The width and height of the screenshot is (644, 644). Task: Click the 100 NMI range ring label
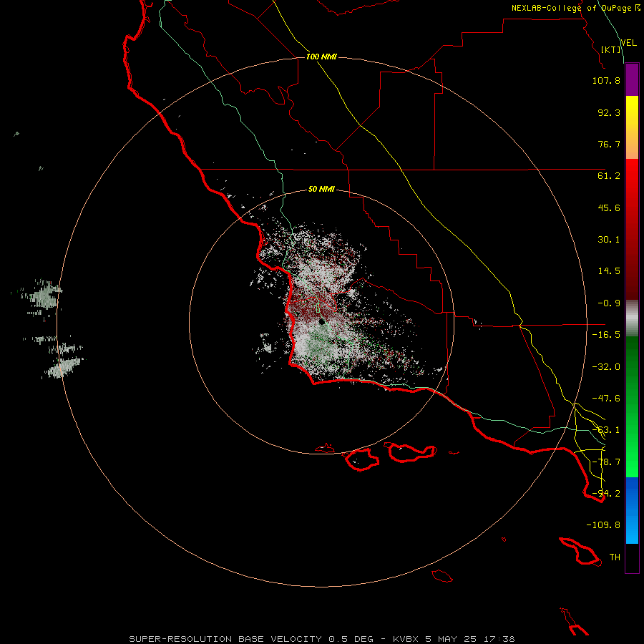(x=321, y=57)
